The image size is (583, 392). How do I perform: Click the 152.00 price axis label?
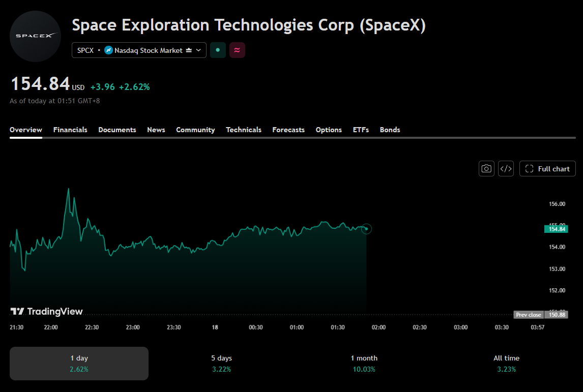pos(557,290)
